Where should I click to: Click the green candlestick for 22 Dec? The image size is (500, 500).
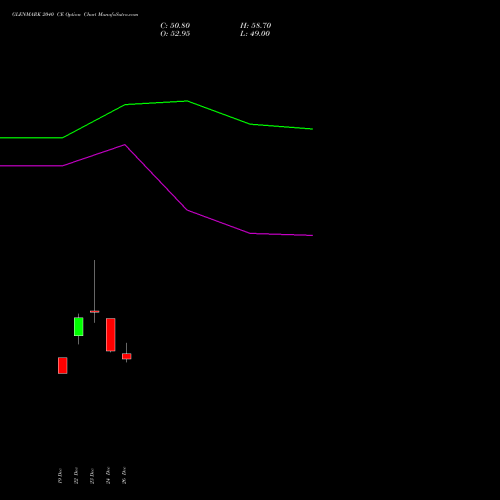(x=79, y=327)
